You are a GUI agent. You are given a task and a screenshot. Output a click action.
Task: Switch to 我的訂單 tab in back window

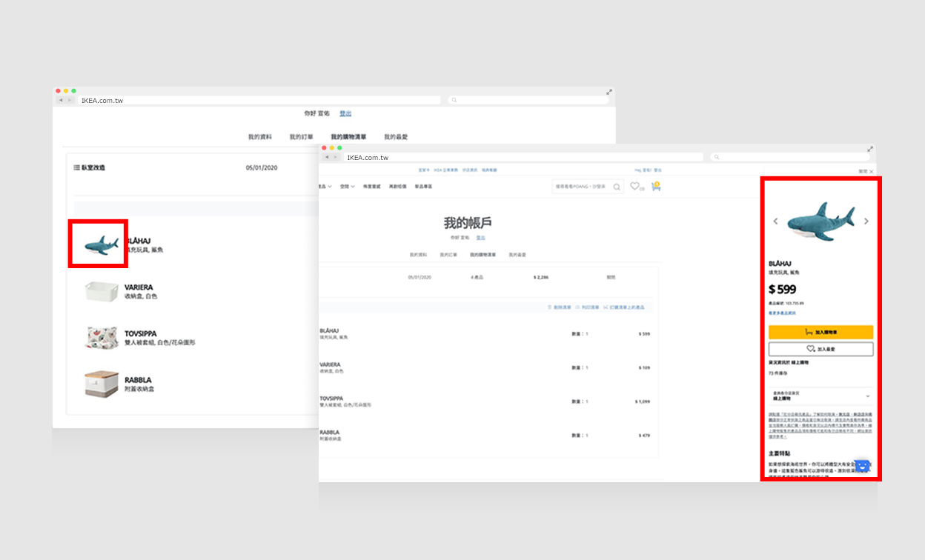(301, 137)
